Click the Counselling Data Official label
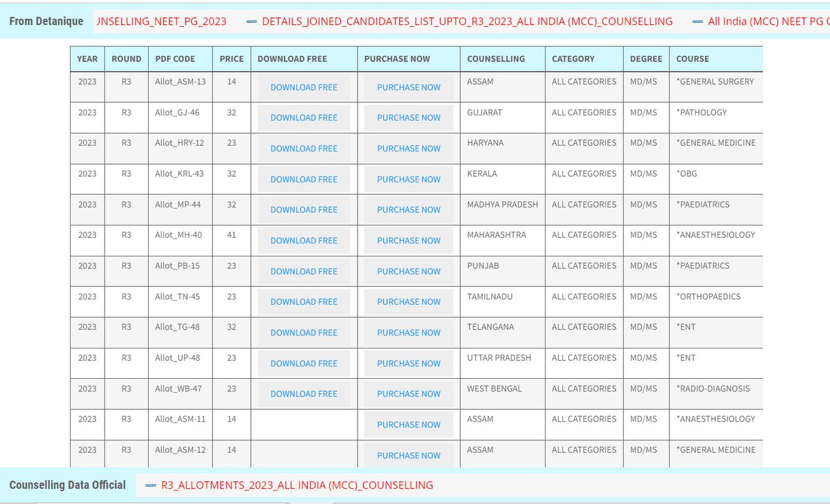This screenshot has width=830, height=504. coord(68,485)
